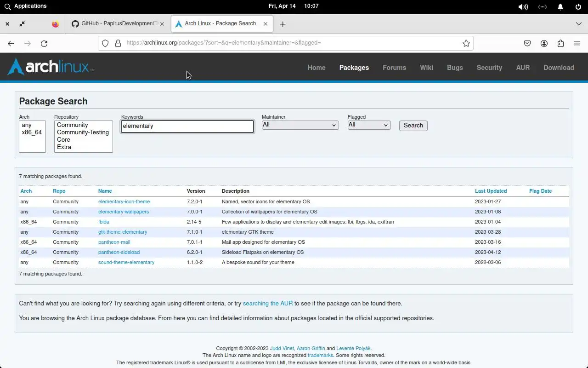Open the elementary-wallpapers package

[124, 212]
